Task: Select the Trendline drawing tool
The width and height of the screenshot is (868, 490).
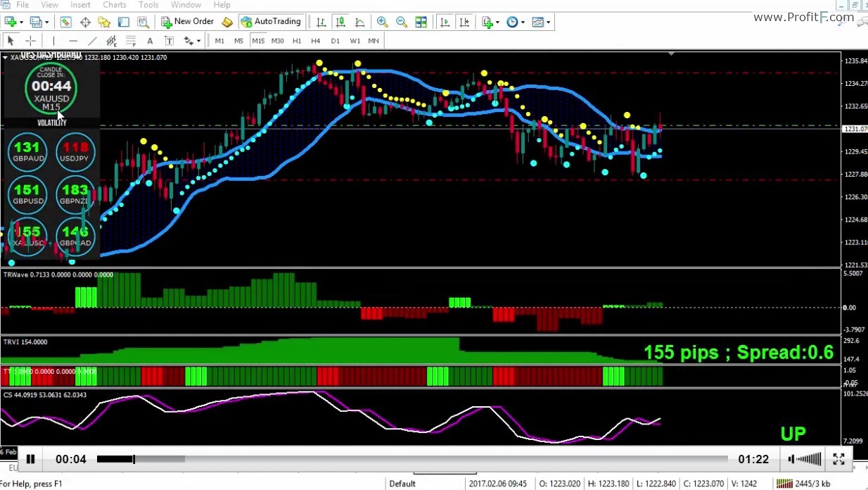Action: [x=92, y=41]
